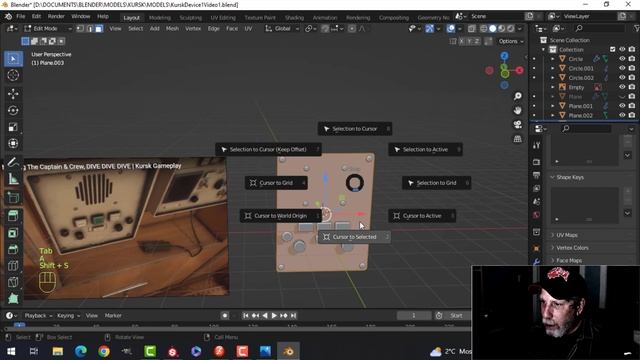Choose Selection to Grid pie option
The image size is (640, 360).
436,183
